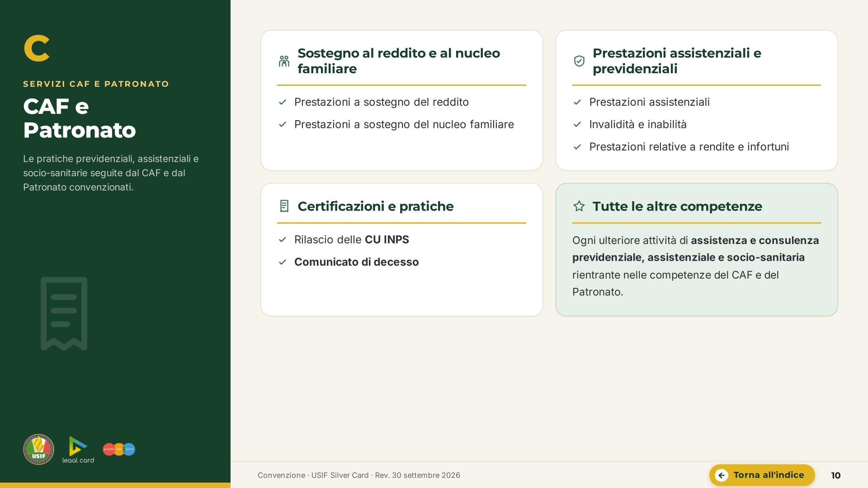Click the label SERVIZI CAF E PATRONATO

pos(96,84)
